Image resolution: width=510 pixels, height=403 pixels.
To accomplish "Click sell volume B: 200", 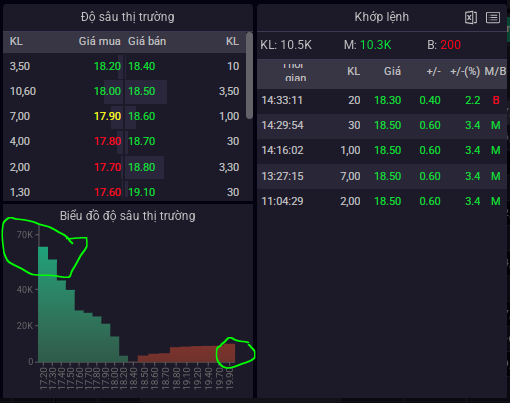I will (444, 45).
